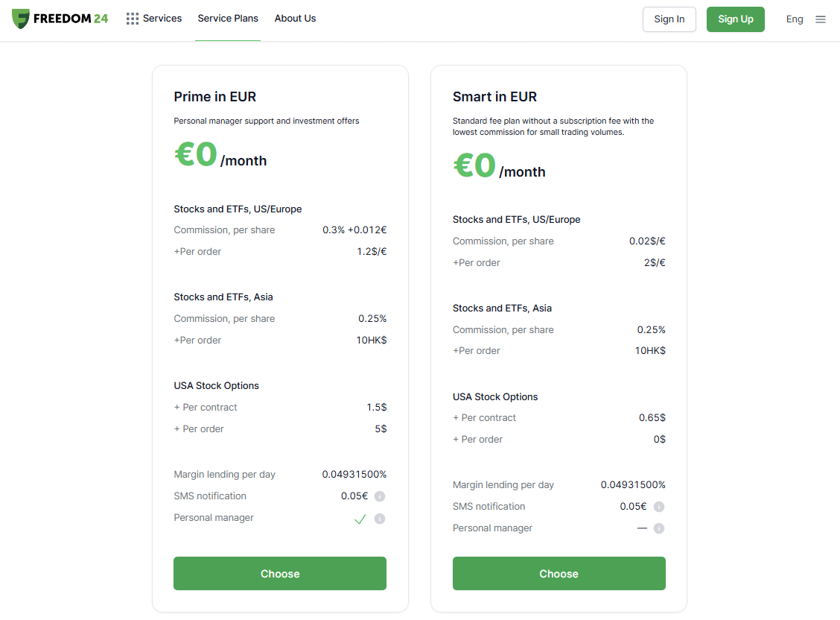
Task: Click Prime Margin lending per day label
Action: coord(224,475)
